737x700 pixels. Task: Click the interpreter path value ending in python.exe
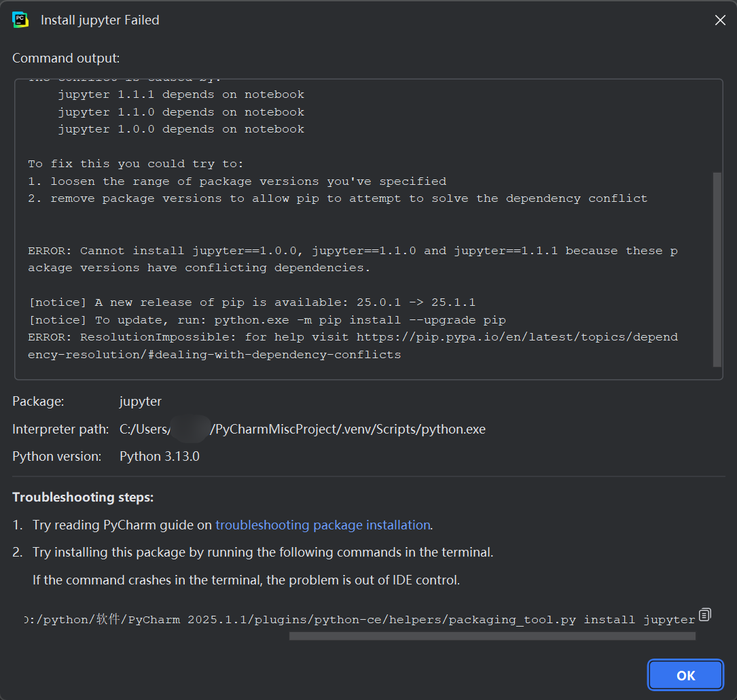302,430
